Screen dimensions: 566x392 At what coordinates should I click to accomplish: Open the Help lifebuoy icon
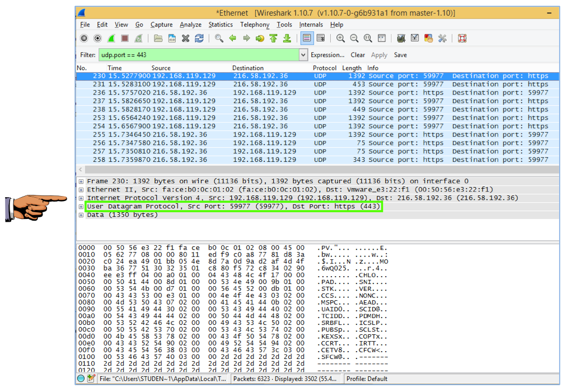(462, 39)
